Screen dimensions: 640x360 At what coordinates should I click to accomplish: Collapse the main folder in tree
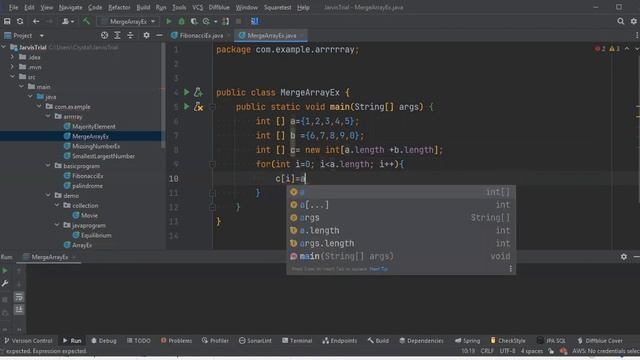point(22,87)
